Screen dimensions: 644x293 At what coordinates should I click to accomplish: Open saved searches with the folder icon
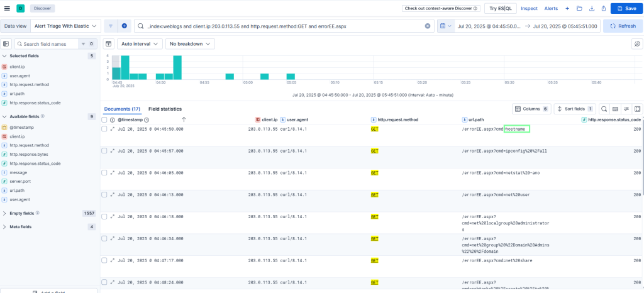pos(579,9)
